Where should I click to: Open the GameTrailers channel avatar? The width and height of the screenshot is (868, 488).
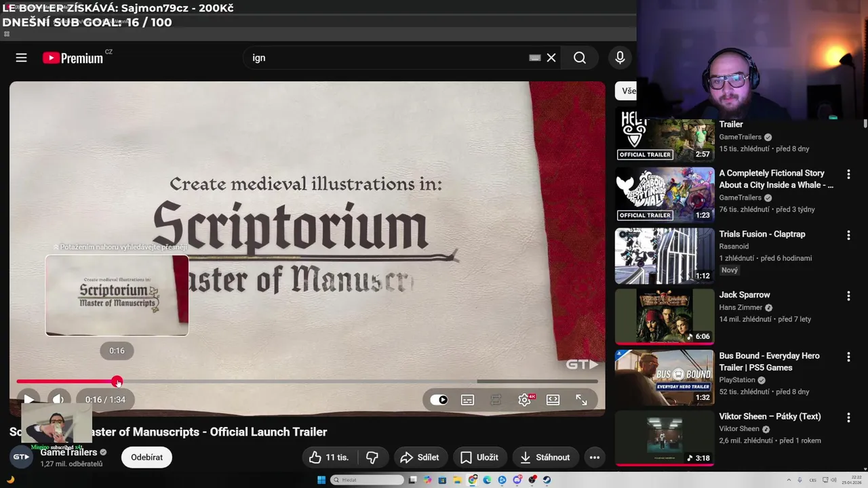21,457
